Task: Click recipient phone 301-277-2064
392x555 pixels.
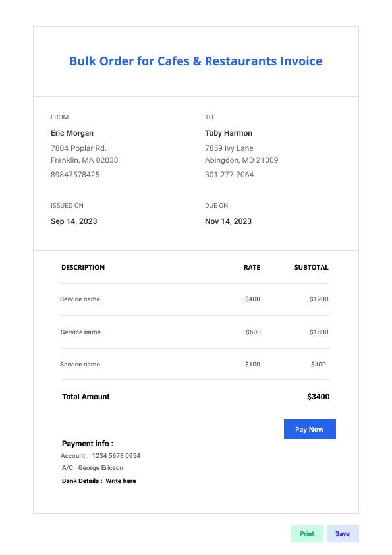Action: pos(229,175)
